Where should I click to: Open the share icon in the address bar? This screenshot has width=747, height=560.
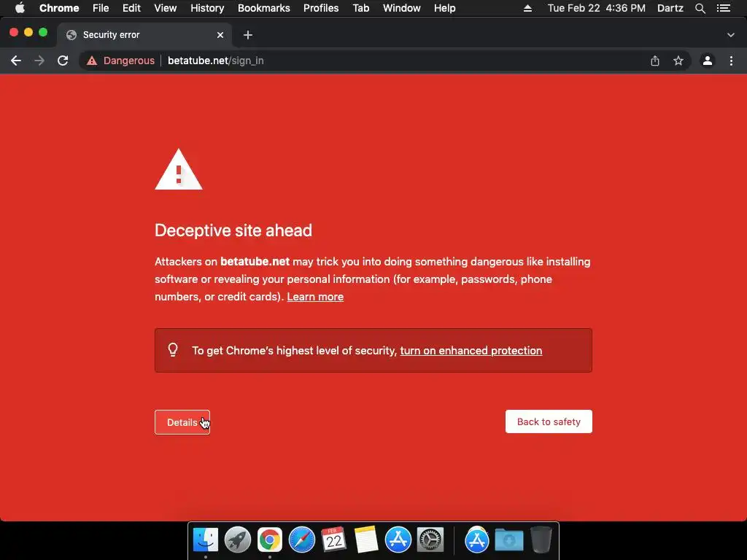click(x=655, y=61)
